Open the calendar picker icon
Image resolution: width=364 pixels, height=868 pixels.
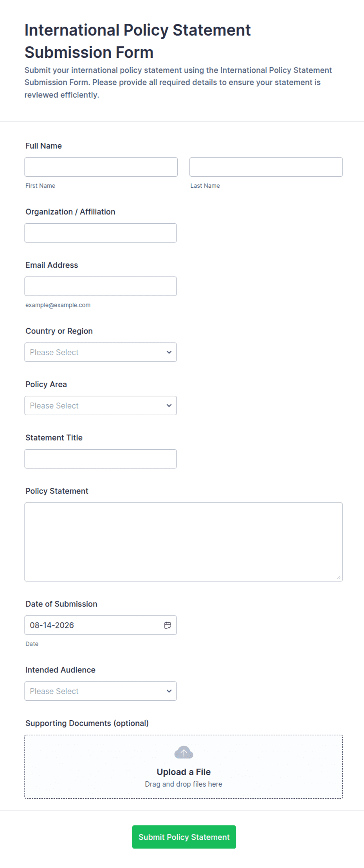tap(168, 625)
